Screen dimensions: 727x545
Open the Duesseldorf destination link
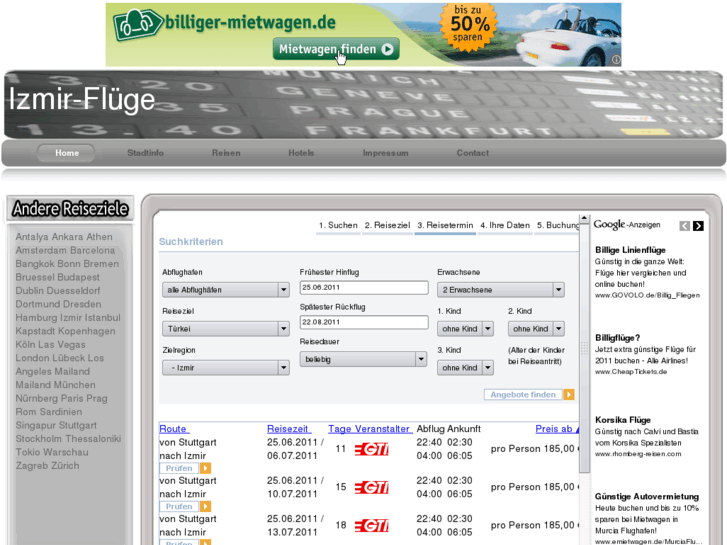pos(74,291)
